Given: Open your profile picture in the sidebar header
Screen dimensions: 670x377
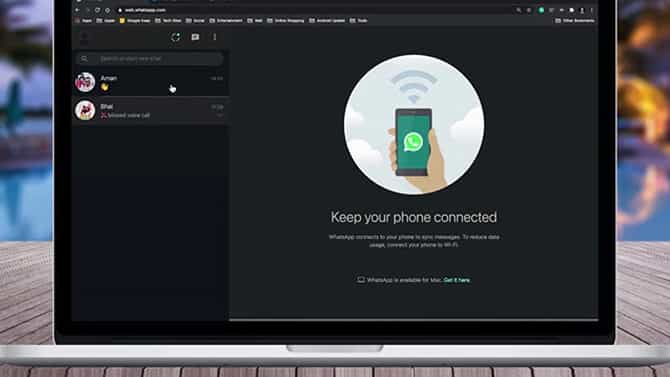Looking at the screenshot, I should click(x=84, y=38).
